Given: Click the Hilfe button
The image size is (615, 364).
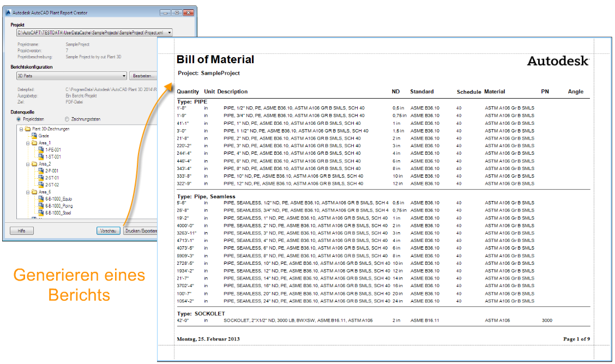Looking at the screenshot, I should (x=22, y=231).
